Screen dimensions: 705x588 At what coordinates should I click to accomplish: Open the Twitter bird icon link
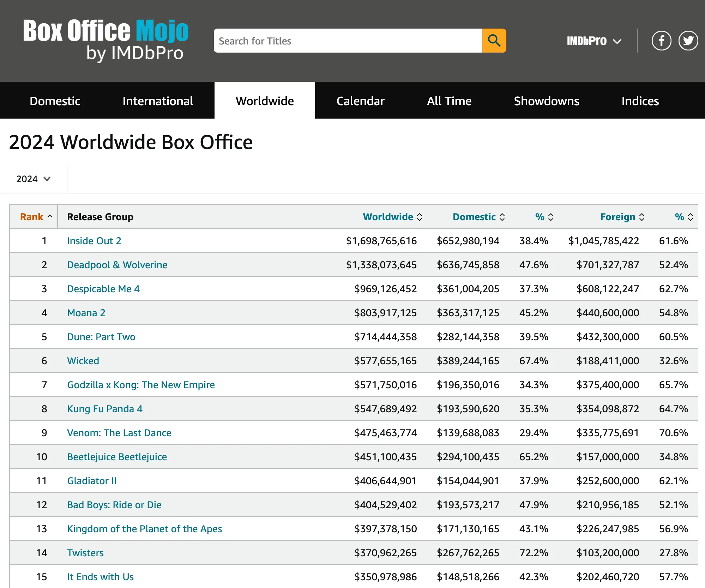[688, 41]
